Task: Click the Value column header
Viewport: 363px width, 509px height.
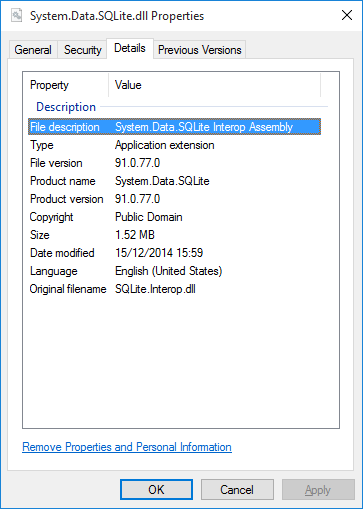Action: click(128, 85)
